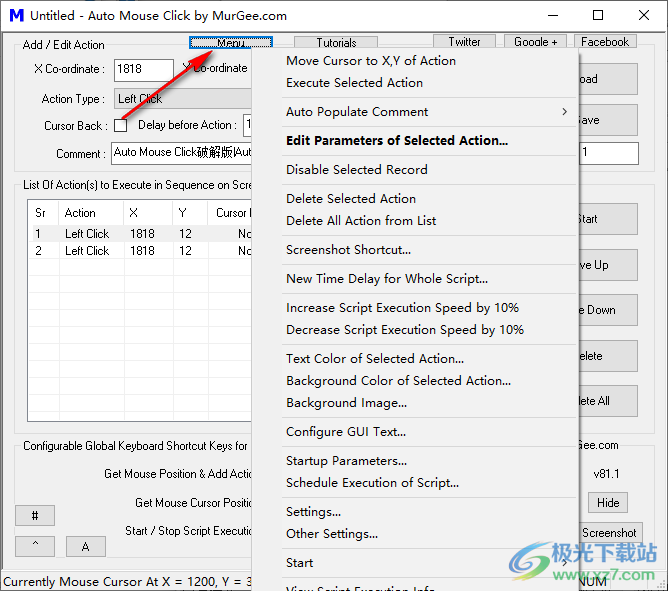Click the Delay before Action input field
This screenshot has height=591, width=668.
[x=248, y=125]
